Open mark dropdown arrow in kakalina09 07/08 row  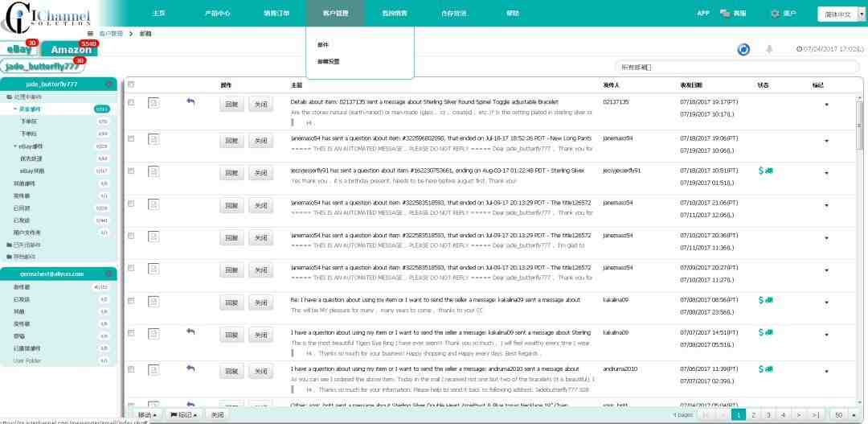click(827, 303)
